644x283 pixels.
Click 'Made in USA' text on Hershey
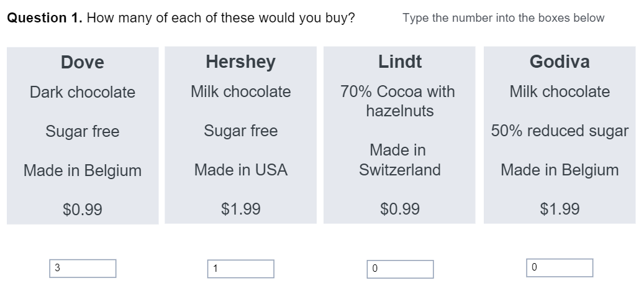[241, 170]
